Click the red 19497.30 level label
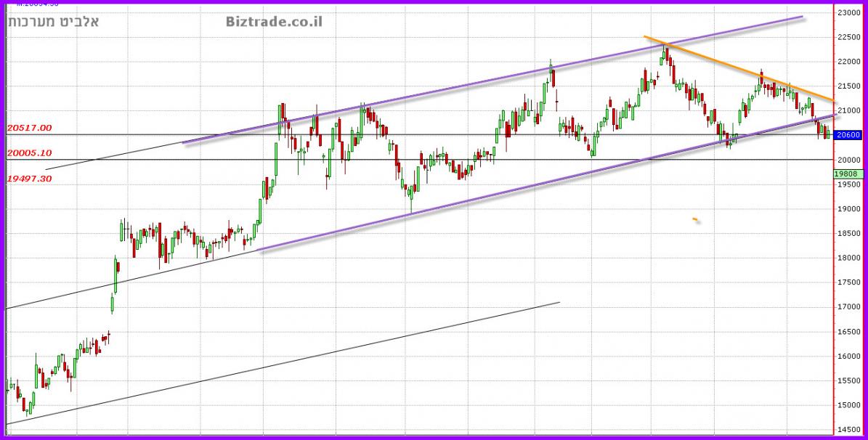 (x=30, y=178)
